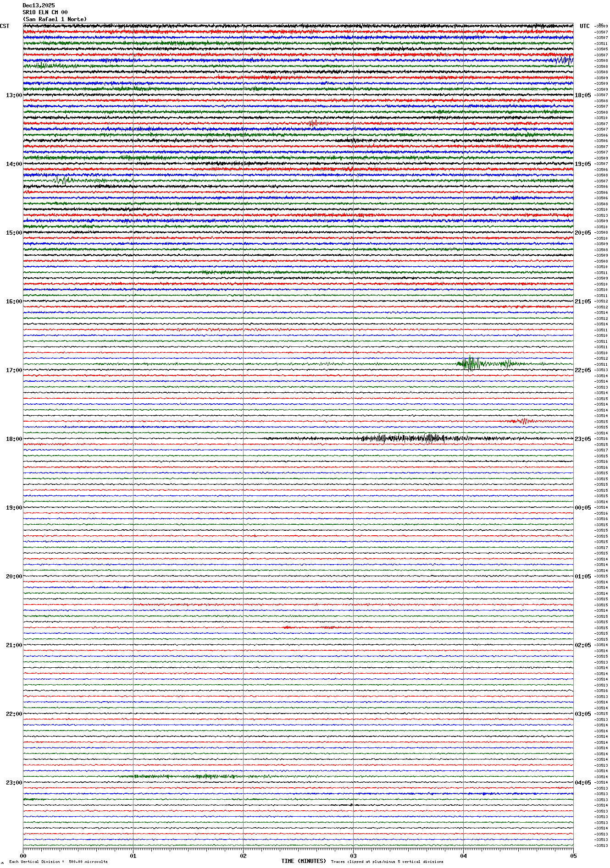
Task: Click the vertical division microvolts scale note
Action: pyautogui.click(x=58, y=862)
